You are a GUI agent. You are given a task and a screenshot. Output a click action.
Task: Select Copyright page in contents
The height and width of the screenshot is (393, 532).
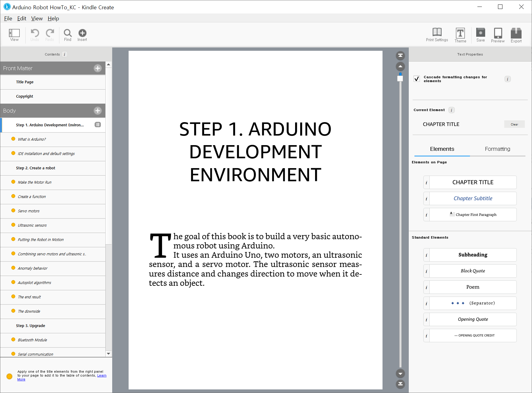(53, 96)
